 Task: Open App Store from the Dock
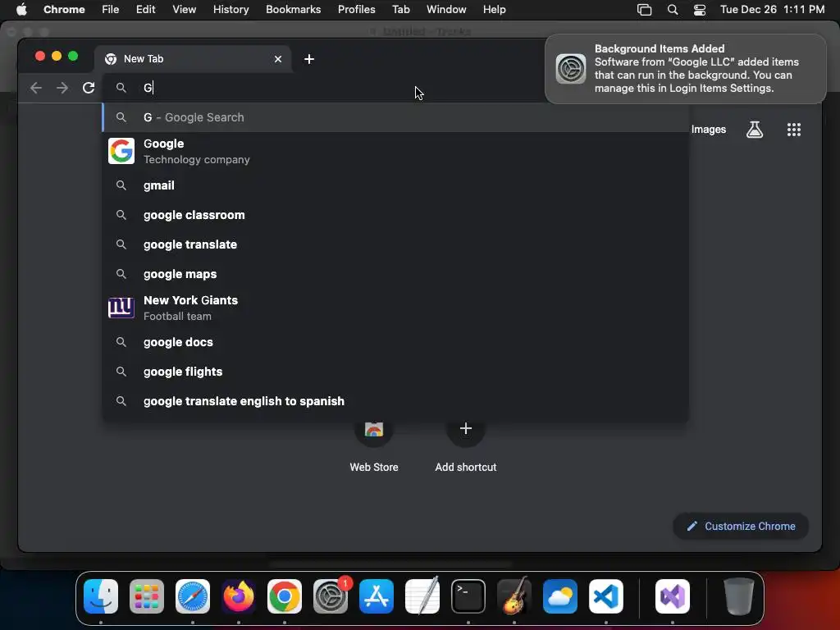coord(377,596)
